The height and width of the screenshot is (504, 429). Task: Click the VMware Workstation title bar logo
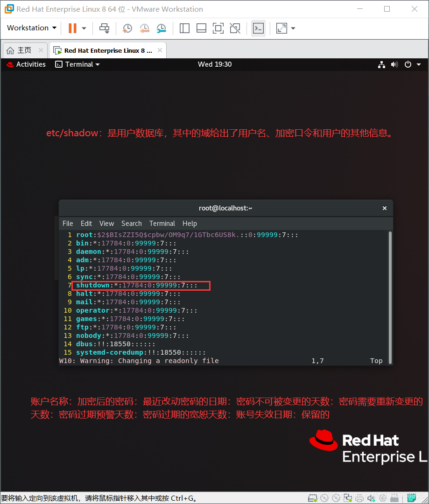[9, 9]
